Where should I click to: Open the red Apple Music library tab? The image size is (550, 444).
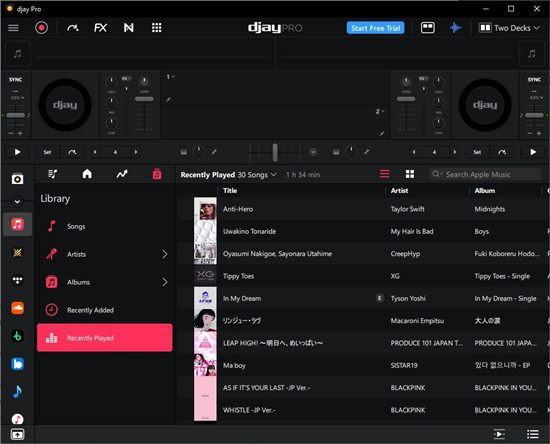click(x=157, y=174)
